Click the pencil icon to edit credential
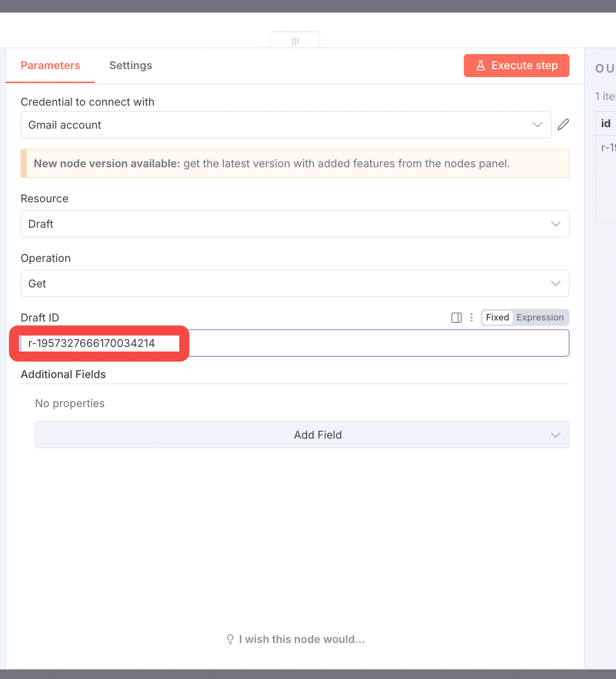Viewport: 616px width, 679px height. pos(563,125)
